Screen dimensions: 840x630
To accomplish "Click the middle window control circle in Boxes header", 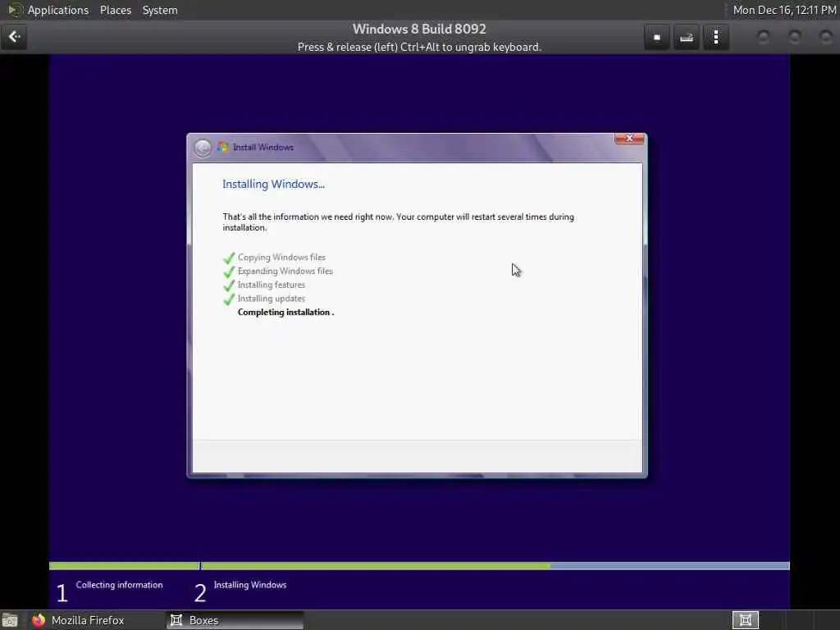I will click(x=795, y=37).
